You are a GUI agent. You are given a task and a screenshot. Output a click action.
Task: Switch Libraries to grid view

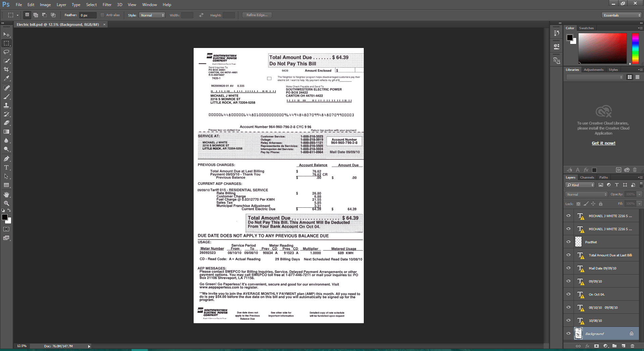pyautogui.click(x=630, y=77)
